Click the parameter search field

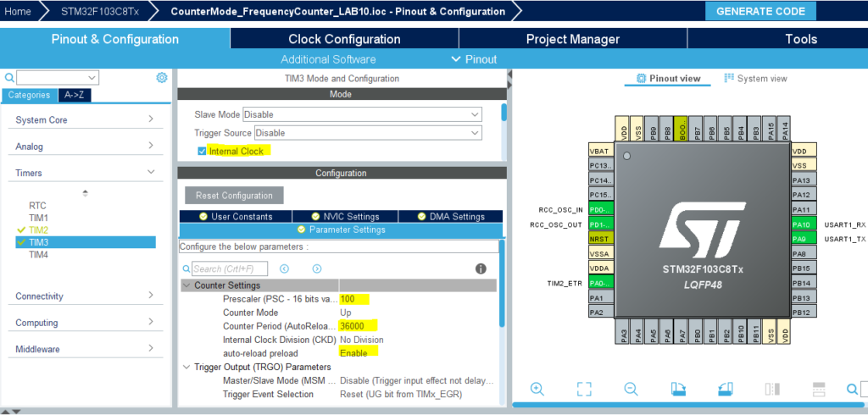[229, 268]
